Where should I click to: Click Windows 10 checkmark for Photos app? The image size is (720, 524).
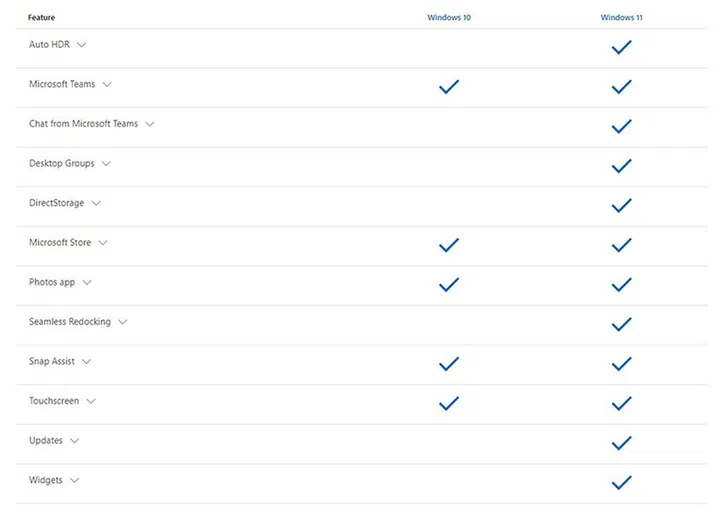point(449,285)
